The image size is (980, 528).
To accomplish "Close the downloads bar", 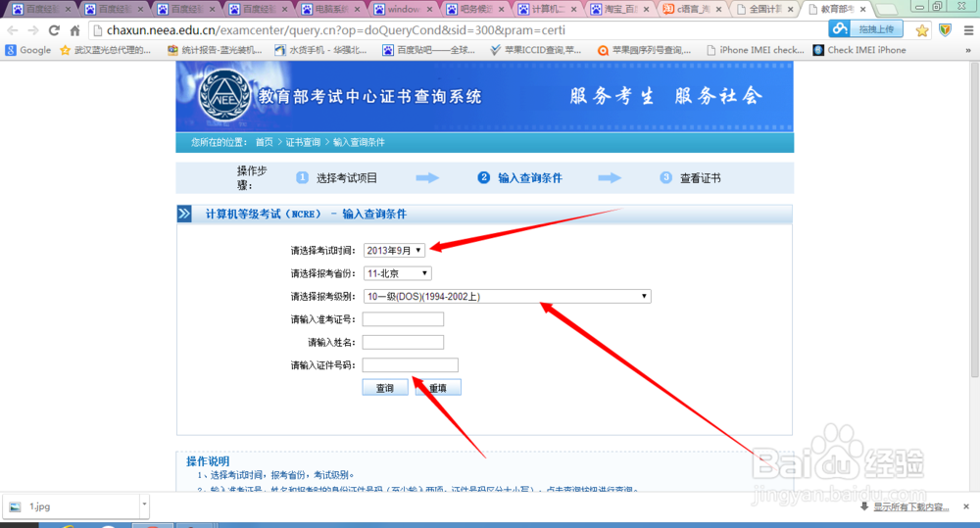I will 966,506.
